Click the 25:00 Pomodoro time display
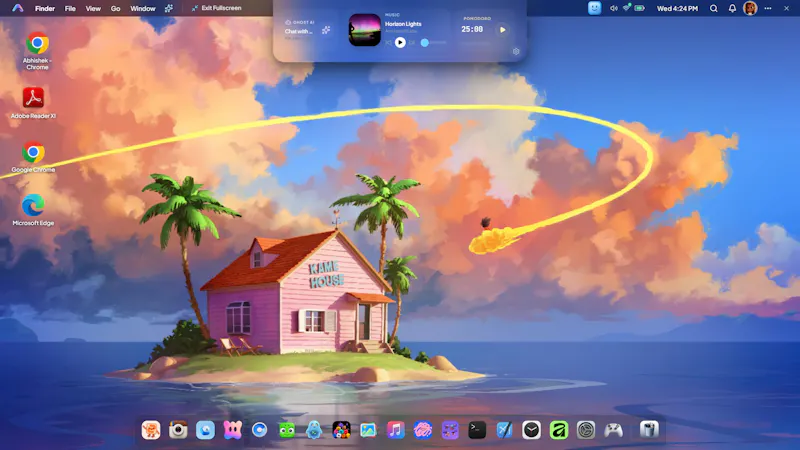Screen dimensions: 800x450 coord(472,30)
